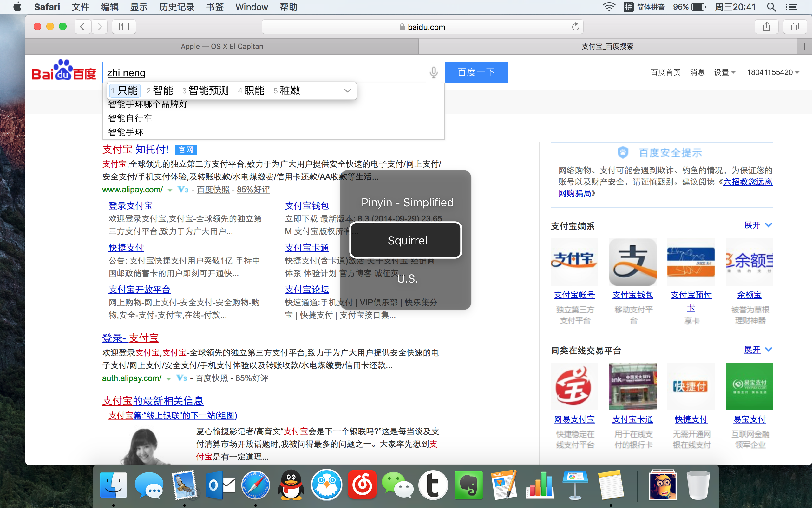The width and height of the screenshot is (812, 508).
Task: Open the 支付宝开放平台 link
Action: 140,290
